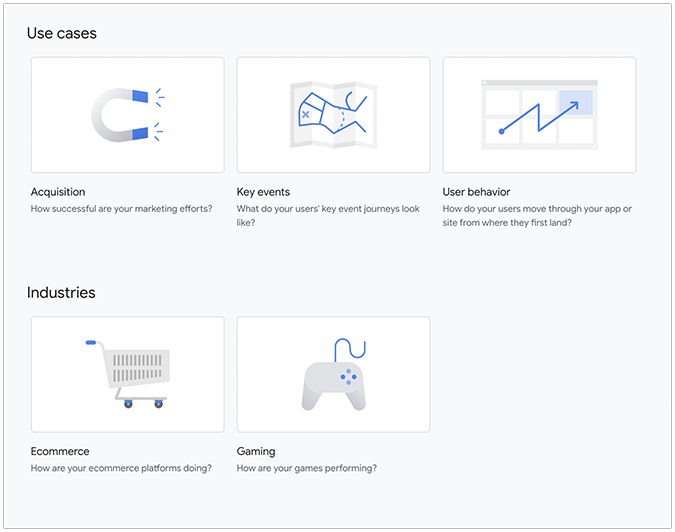Click "How are your ecommerce platforms doing?" description
675x532 pixels.
click(121, 468)
